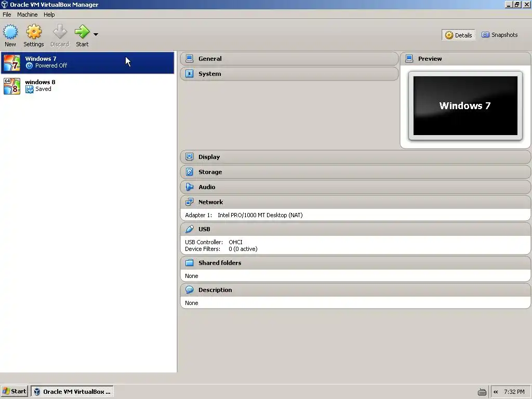Click the Powered Off status icon
Screen dimensions: 532x399
(30, 65)
